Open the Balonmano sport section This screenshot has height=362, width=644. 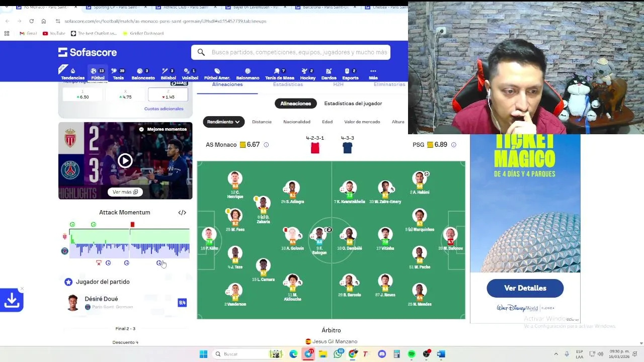click(x=248, y=74)
